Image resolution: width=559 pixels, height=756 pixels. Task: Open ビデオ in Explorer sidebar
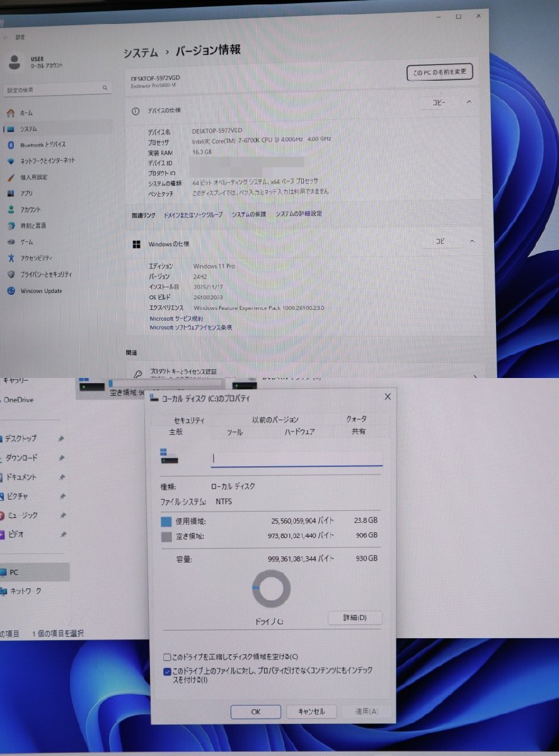[x=16, y=534]
